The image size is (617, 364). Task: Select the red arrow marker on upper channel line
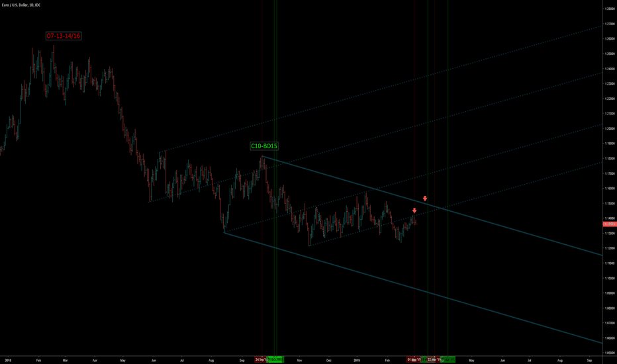425,199
